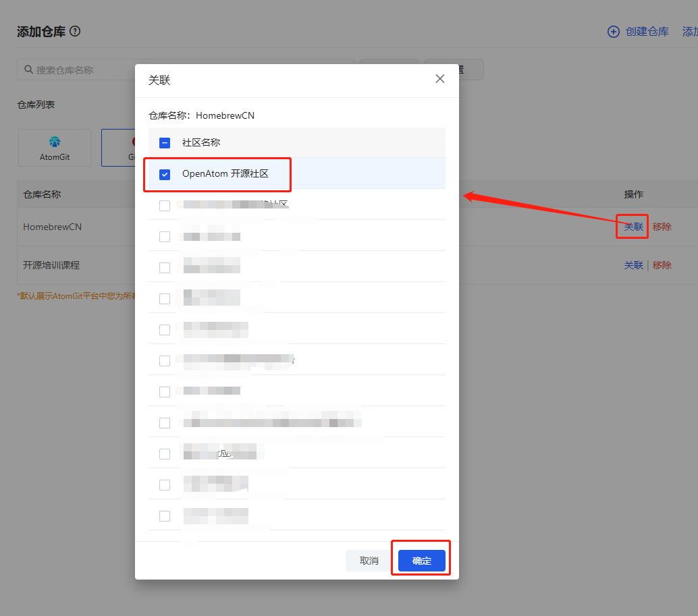Click the plus icon of 创建仓库
Image resolution: width=698 pixels, height=616 pixels.
point(614,32)
